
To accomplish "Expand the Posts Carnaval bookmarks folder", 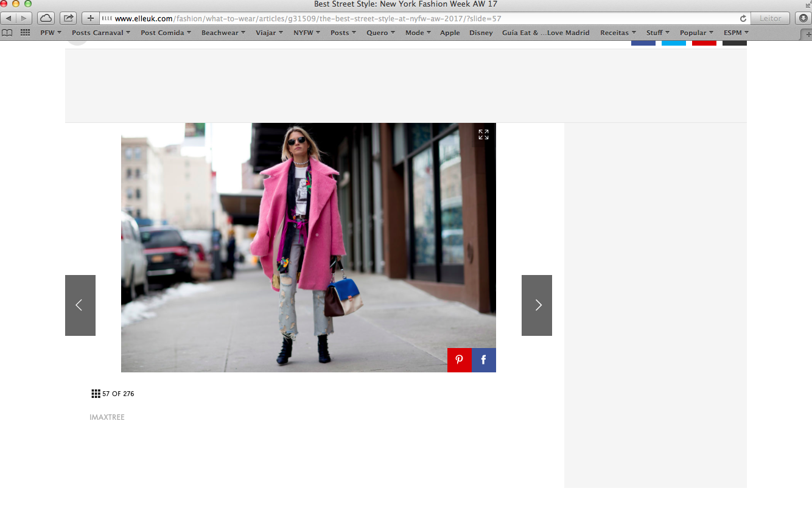I will (x=100, y=33).
